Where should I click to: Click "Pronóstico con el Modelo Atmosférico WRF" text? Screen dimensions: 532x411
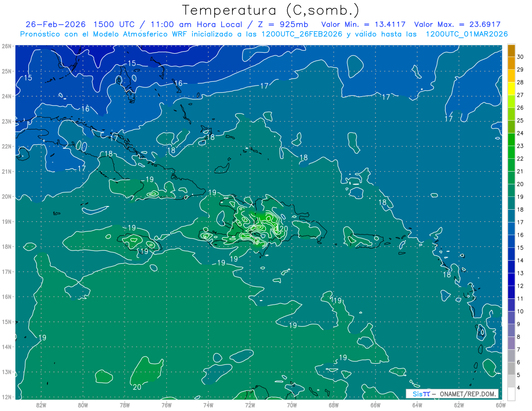point(104,34)
